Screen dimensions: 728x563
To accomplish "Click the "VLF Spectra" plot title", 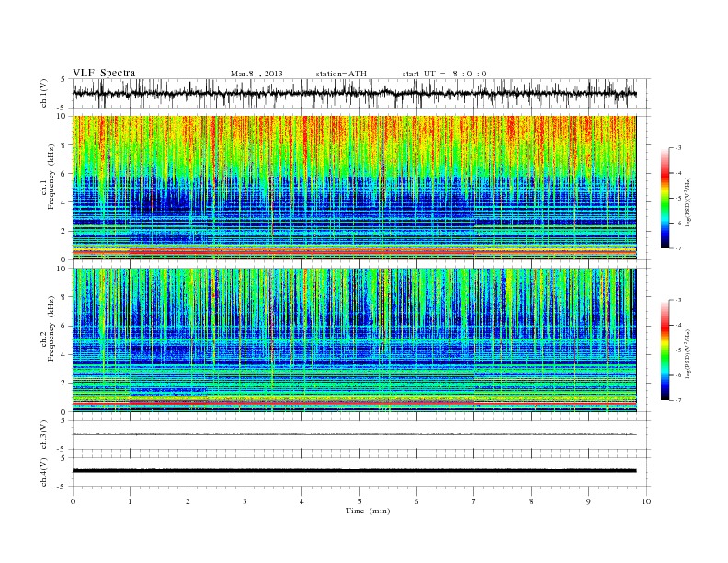I will [x=104, y=73].
